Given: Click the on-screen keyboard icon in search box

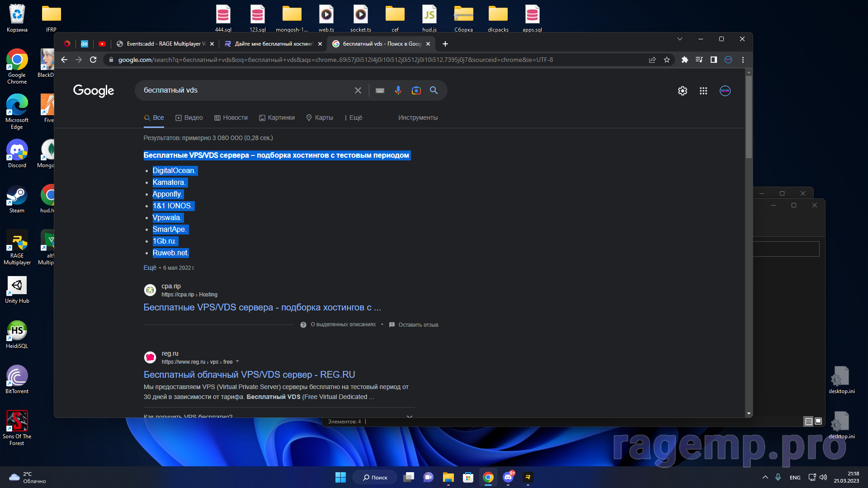Looking at the screenshot, I should (x=380, y=90).
